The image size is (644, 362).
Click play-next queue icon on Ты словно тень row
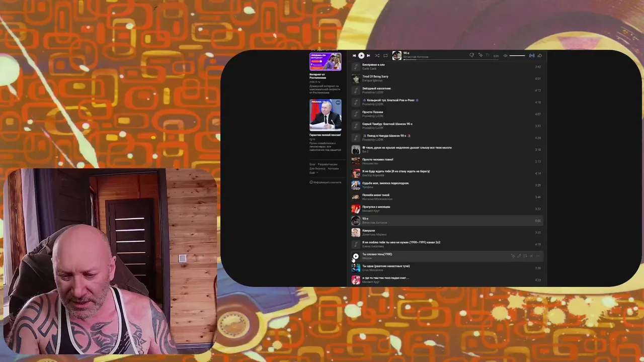click(x=525, y=256)
